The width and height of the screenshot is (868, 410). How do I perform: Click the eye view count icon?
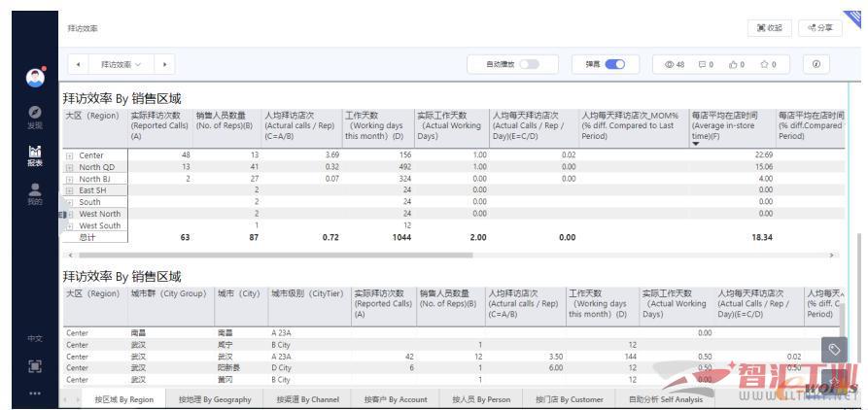pyautogui.click(x=670, y=65)
